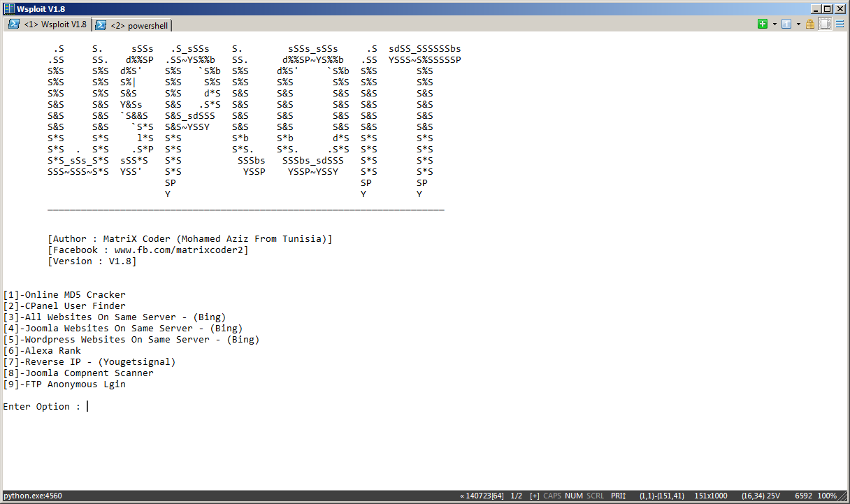Toggle the CAPS indicator in the status bar

(x=552, y=496)
